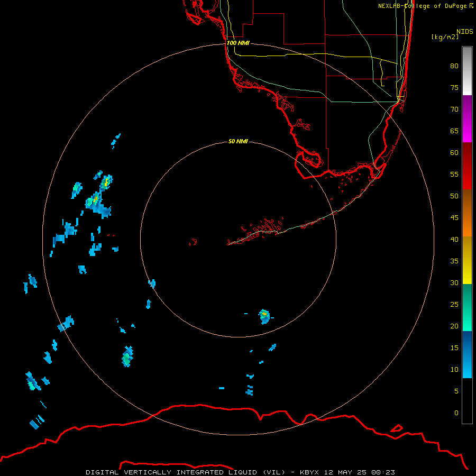The image size is (476, 476).
Task: Click the 55 value on the VIL scale
Action: pyautogui.click(x=454, y=174)
